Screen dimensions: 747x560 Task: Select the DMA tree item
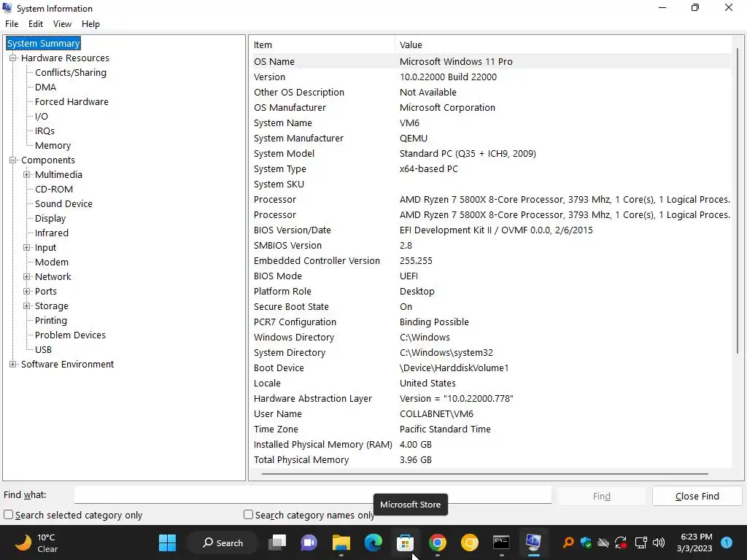click(x=45, y=87)
